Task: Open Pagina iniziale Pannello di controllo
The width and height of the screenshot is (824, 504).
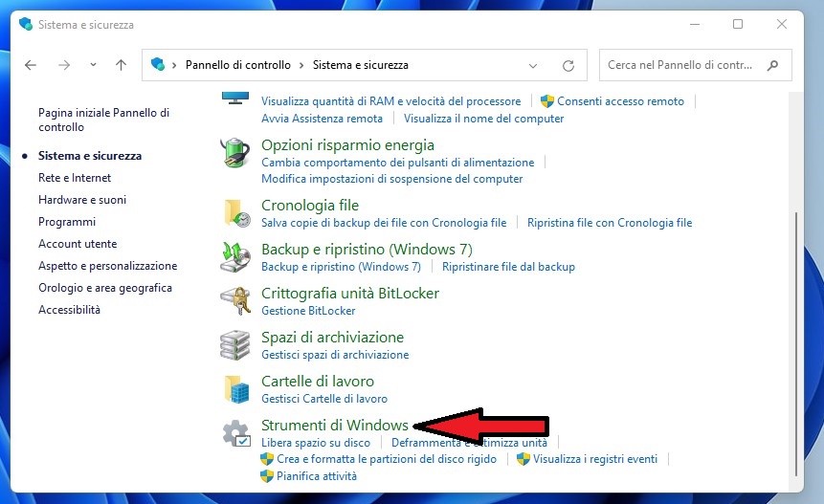Action: [x=103, y=120]
